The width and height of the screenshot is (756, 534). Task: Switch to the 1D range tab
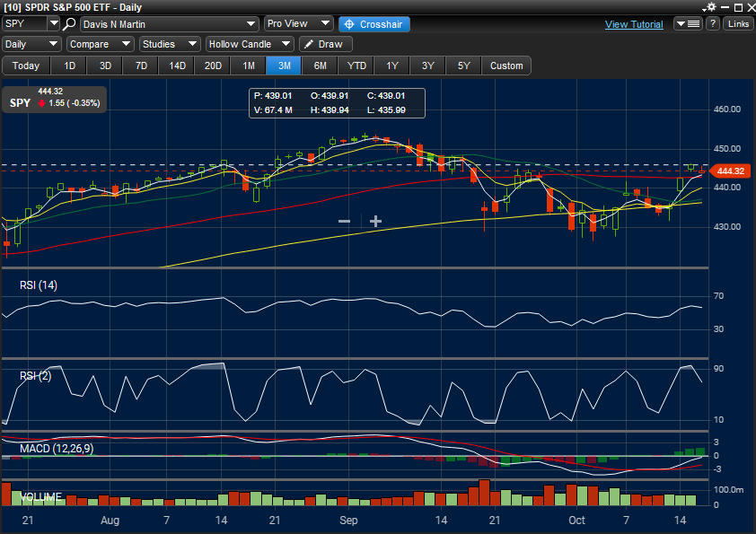(69, 66)
